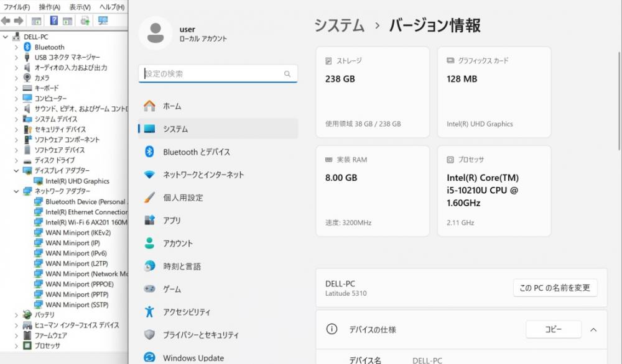The image size is (622, 364).
Task: Click the globe clock icon for 時刻と言語
Action: 149,266
